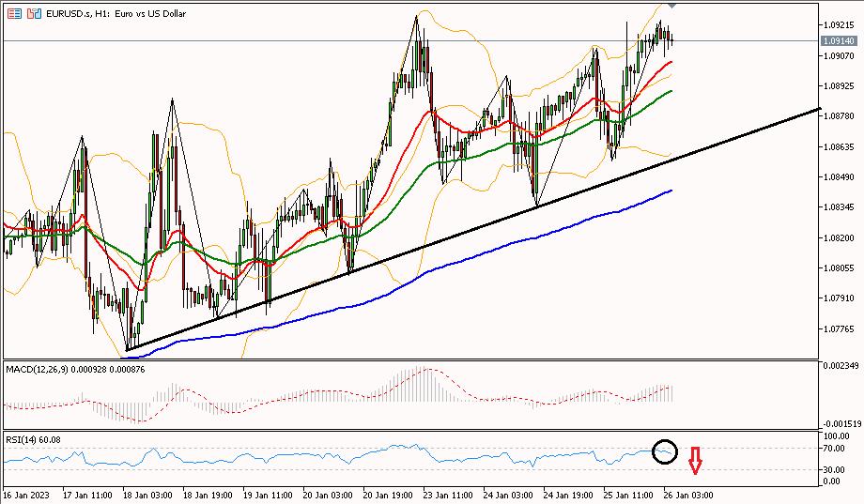The width and height of the screenshot is (864, 504).
Task: Click the RSI(14) indicator label
Action: click(23, 439)
